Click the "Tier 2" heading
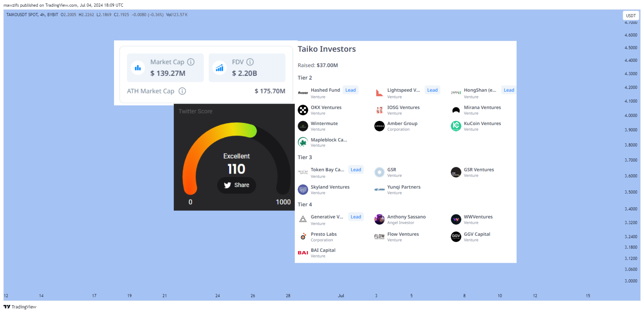Screen dimensions: 644x313 pos(305,78)
